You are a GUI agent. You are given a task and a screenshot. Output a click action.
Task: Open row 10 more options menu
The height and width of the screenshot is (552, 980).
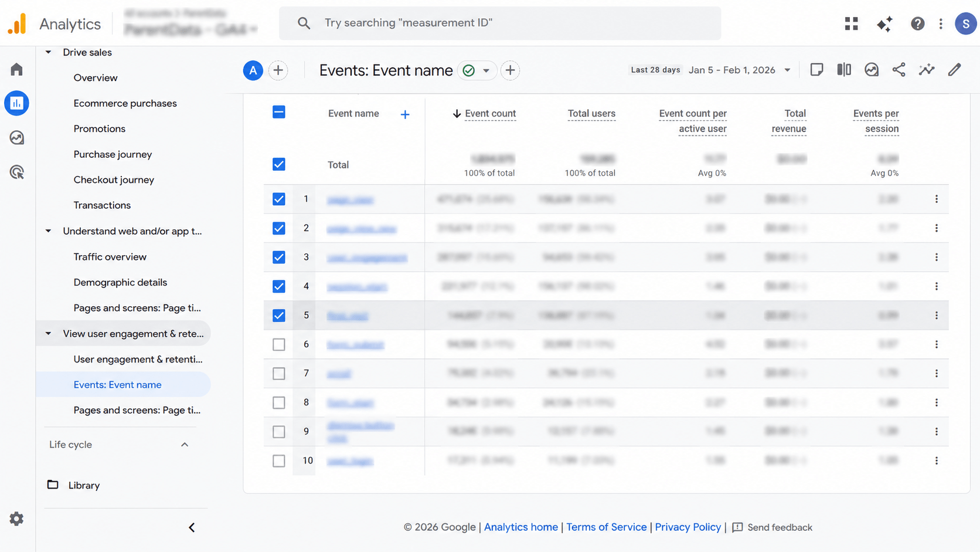click(936, 460)
